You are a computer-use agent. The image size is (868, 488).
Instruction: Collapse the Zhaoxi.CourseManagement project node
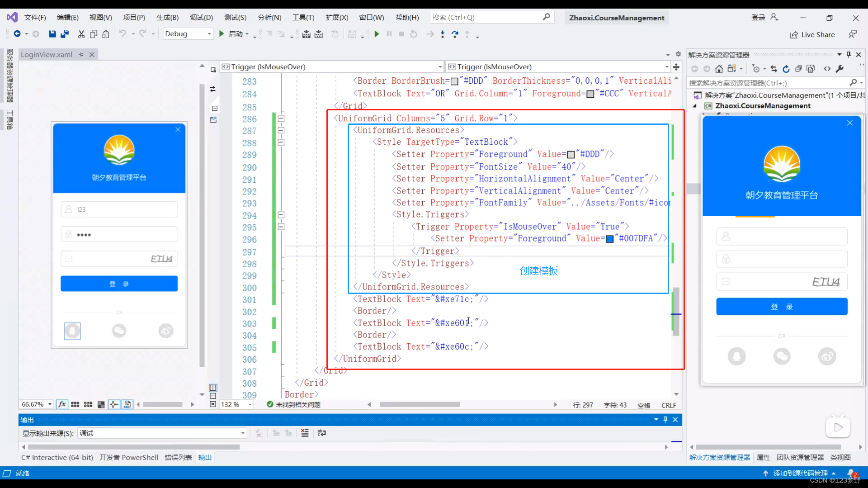click(x=695, y=106)
